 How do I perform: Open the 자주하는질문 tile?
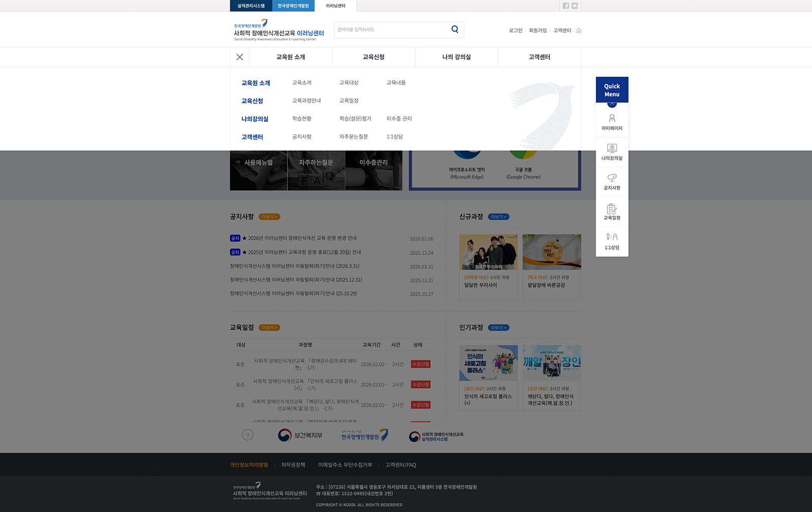(x=316, y=171)
